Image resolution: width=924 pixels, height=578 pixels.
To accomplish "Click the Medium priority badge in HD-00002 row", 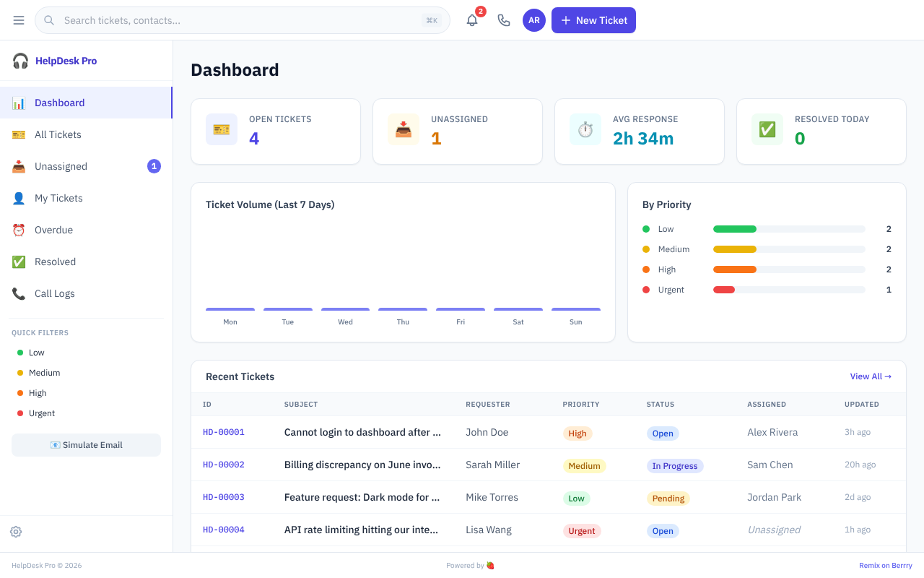I will [x=584, y=466].
